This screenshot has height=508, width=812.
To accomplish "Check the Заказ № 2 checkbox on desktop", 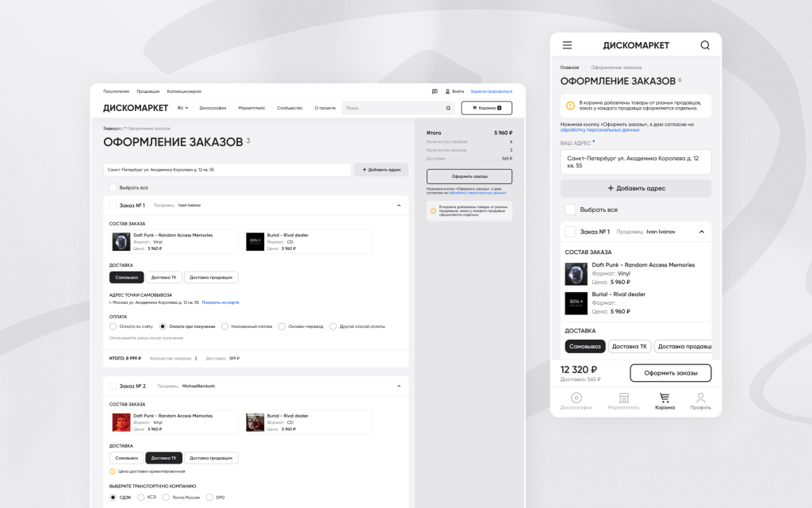I will click(x=113, y=387).
